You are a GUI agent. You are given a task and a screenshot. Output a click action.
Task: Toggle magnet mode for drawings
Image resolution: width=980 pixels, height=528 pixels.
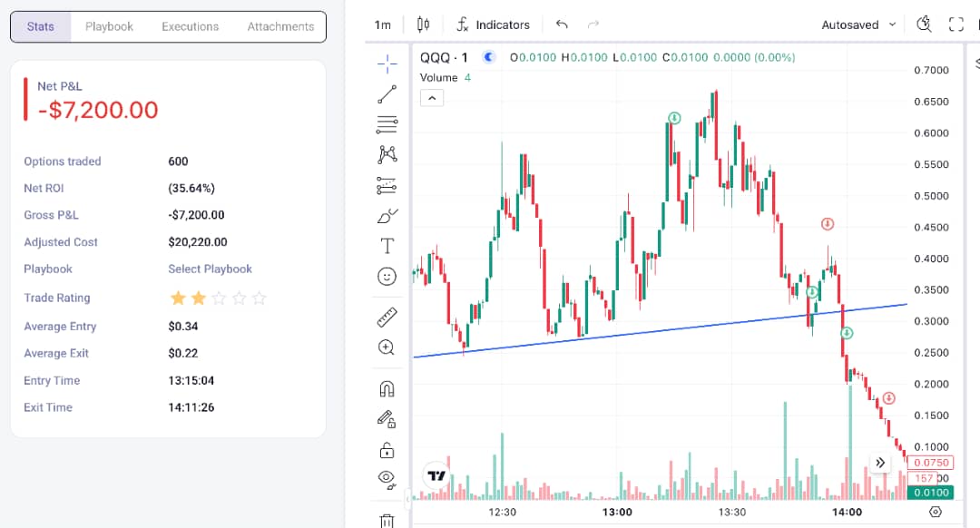[386, 388]
